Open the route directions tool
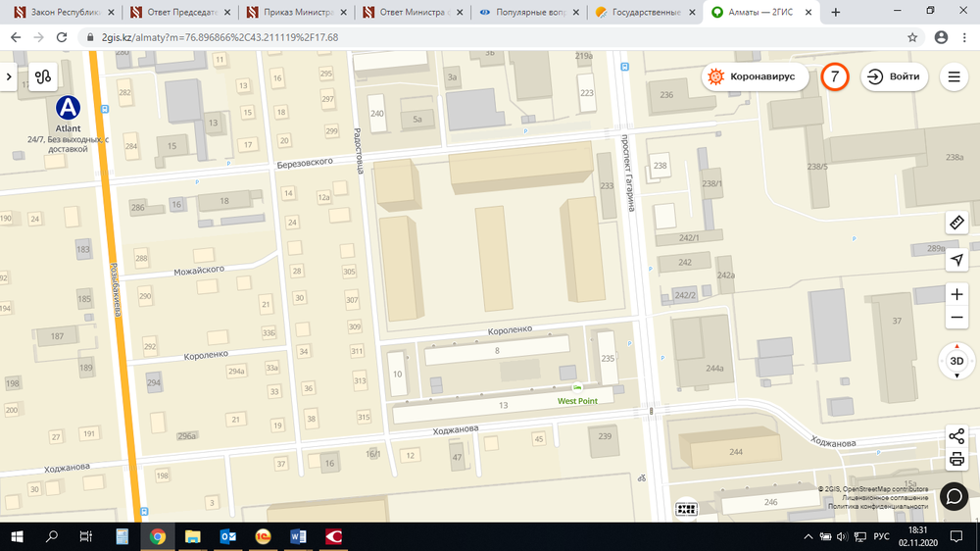The height and width of the screenshot is (551, 980). coord(43,76)
